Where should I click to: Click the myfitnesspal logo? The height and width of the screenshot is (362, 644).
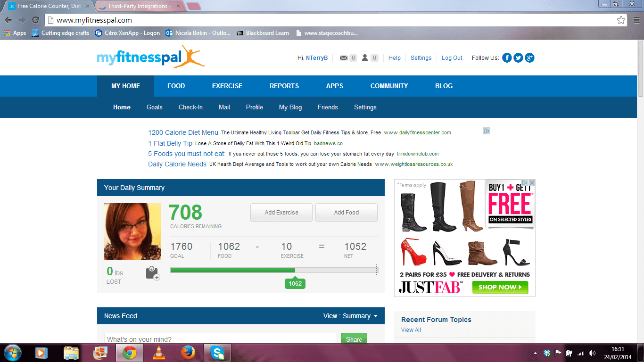pyautogui.click(x=151, y=57)
